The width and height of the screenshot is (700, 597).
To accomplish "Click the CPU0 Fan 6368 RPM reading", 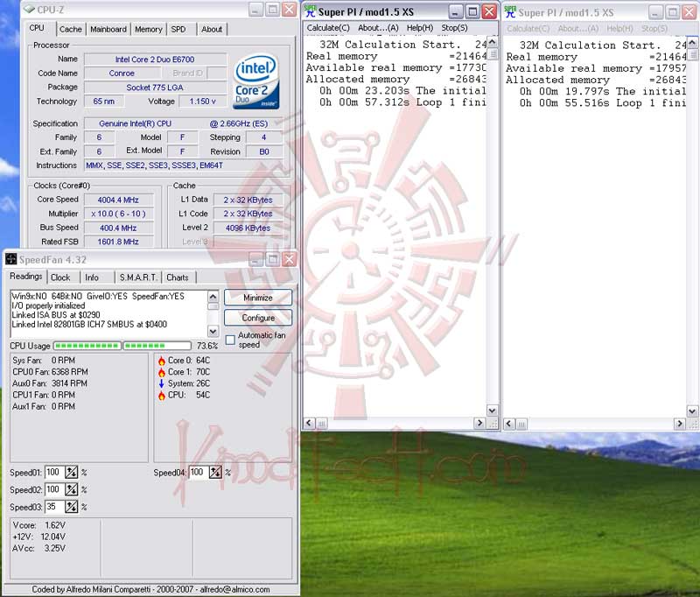I will 50,372.
